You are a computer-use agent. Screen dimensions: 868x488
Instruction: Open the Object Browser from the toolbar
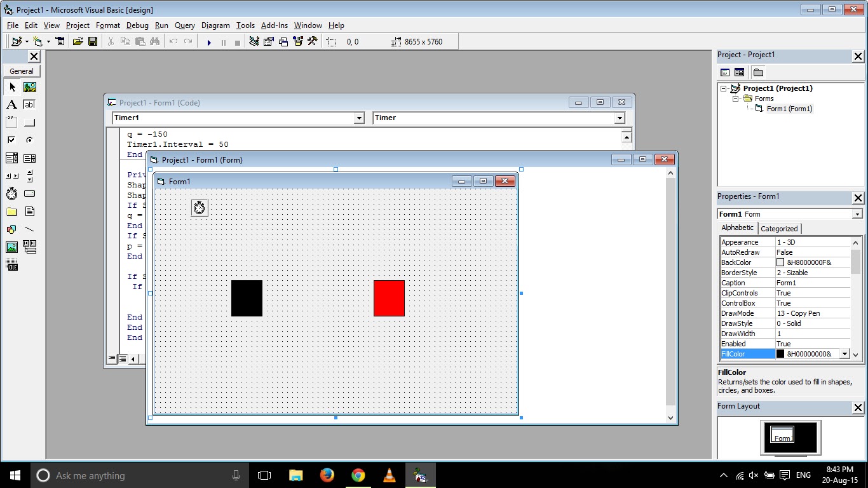[297, 41]
